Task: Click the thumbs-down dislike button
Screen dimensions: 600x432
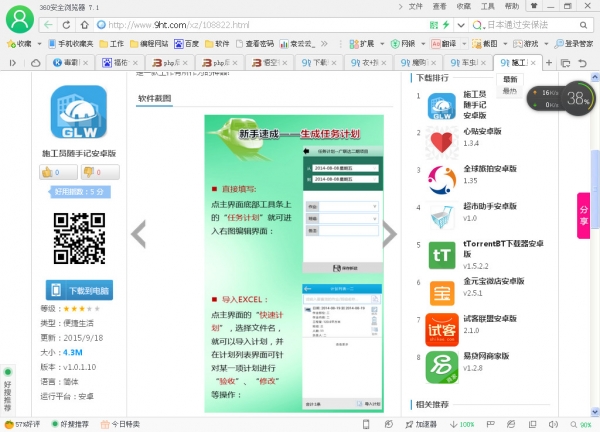Action: (100, 172)
